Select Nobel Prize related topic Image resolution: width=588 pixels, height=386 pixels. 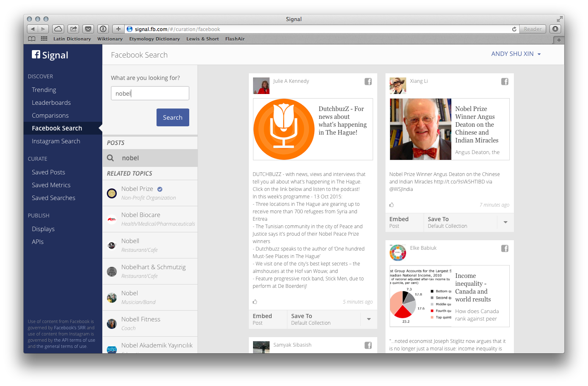[x=150, y=193]
